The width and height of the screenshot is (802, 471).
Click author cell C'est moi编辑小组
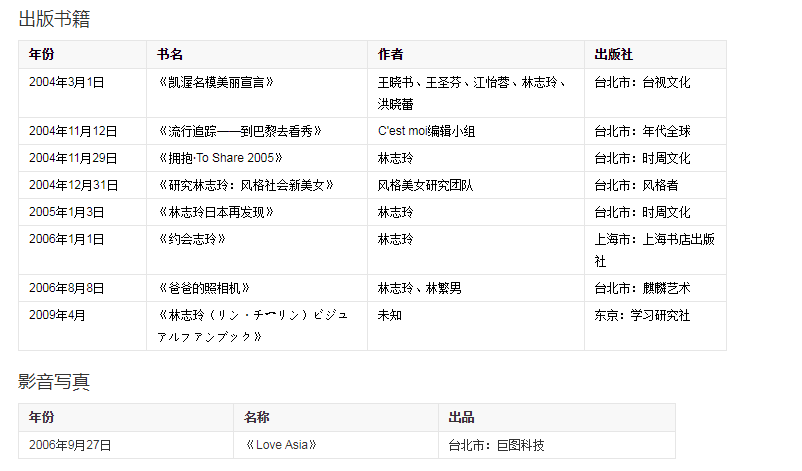tap(426, 131)
